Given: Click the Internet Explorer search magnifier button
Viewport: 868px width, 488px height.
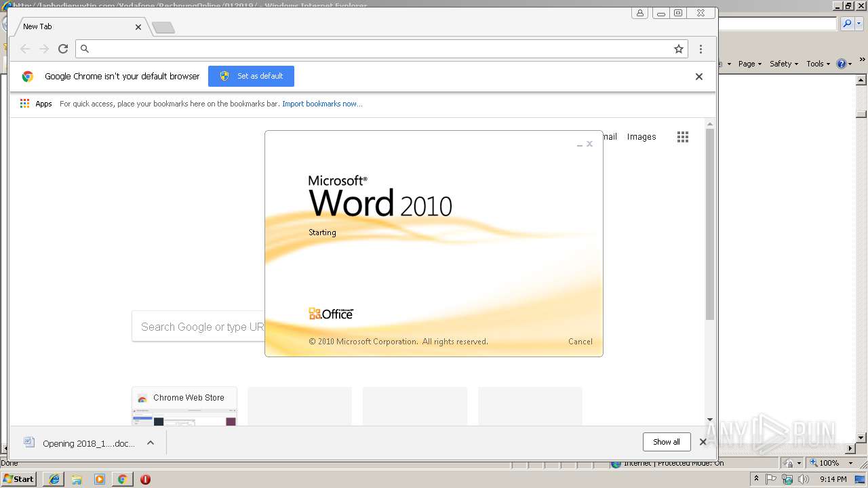Looking at the screenshot, I should click(847, 24).
